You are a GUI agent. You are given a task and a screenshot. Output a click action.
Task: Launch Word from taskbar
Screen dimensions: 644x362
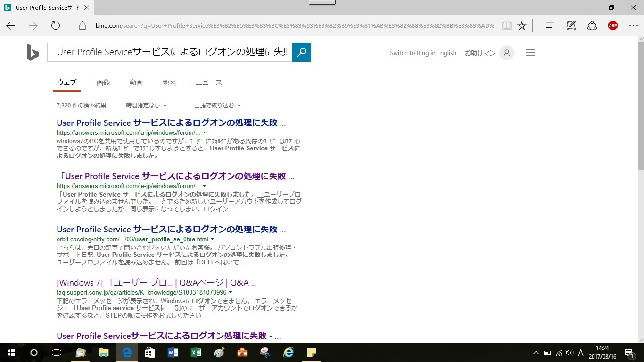[x=173, y=353]
